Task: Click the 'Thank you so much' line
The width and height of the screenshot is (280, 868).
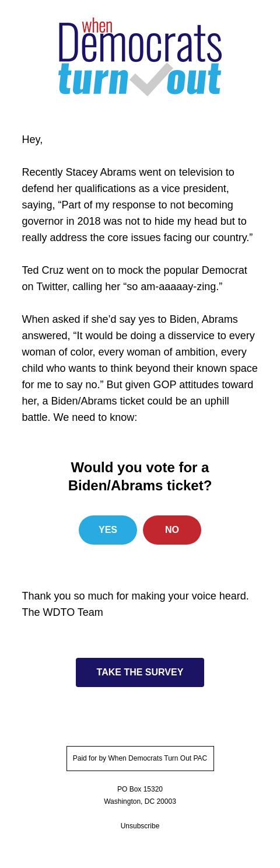Action: 135,596
